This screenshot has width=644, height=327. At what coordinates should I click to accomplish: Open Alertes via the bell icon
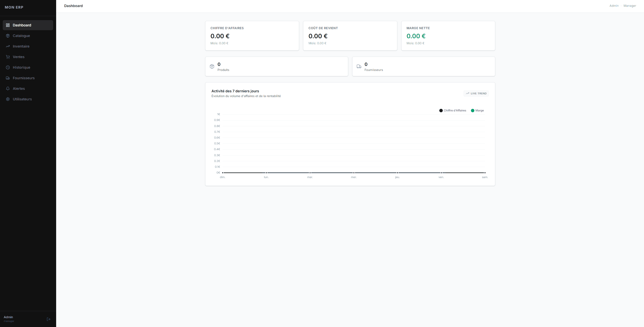coord(8,89)
